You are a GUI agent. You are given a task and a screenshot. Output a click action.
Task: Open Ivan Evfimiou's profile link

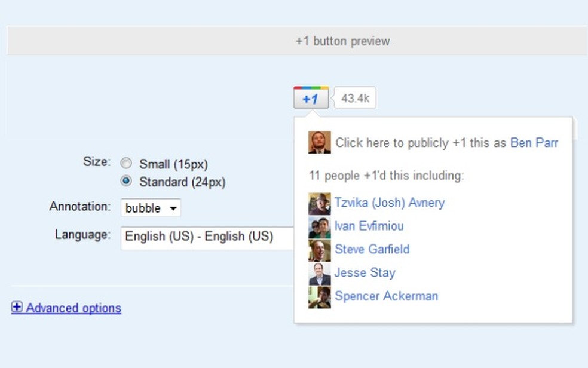(x=369, y=226)
